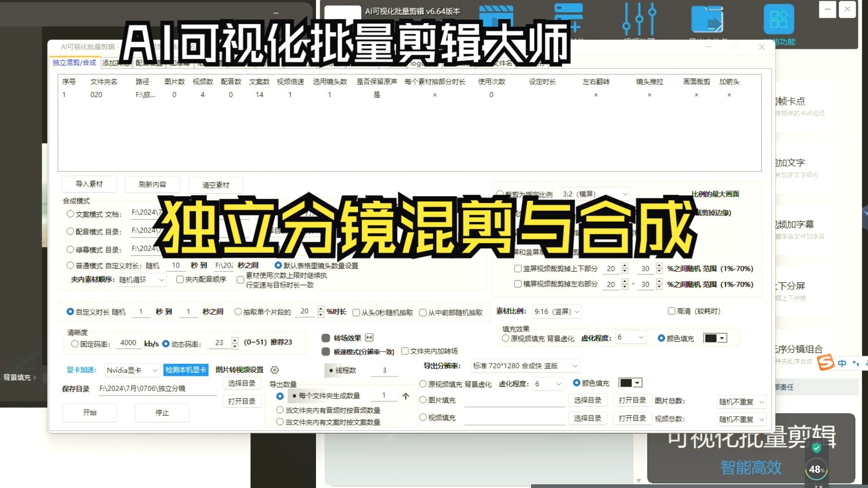The width and height of the screenshot is (868, 488).
Task: Toggle 极速模式[分辨率一致] switch
Action: (325, 352)
